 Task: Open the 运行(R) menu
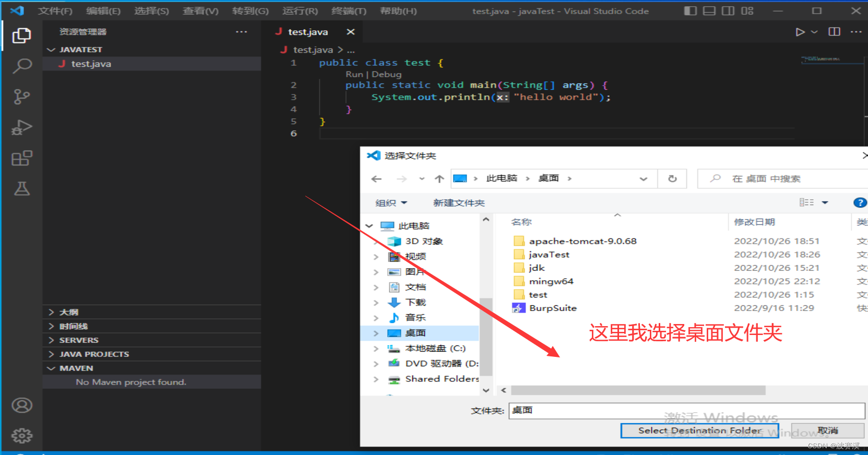[300, 11]
